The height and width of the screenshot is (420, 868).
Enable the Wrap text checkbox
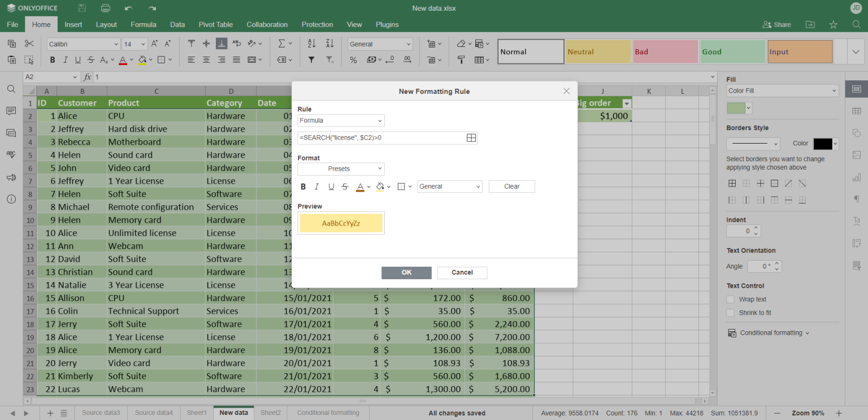pos(731,300)
